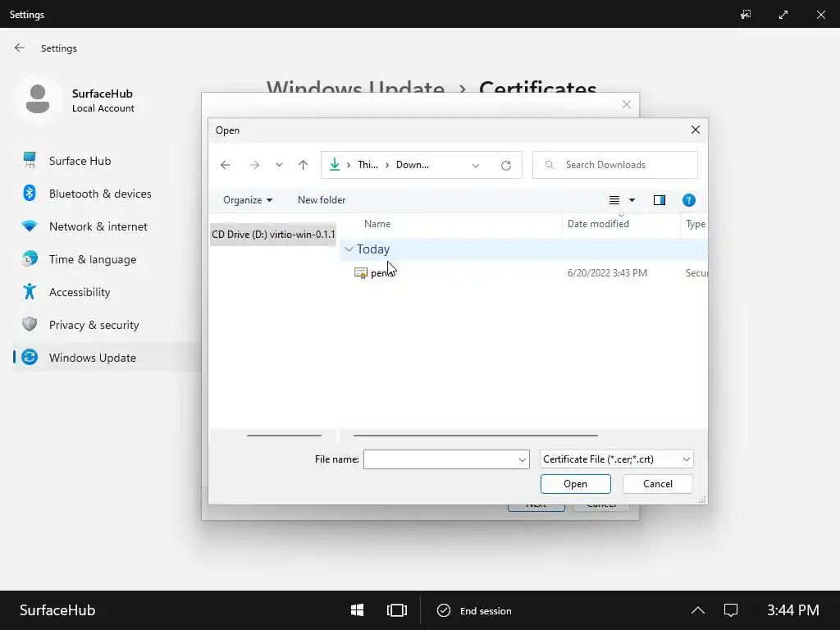This screenshot has width=840, height=630.
Task: Click the SurfaceHub account avatar
Action: (x=38, y=99)
